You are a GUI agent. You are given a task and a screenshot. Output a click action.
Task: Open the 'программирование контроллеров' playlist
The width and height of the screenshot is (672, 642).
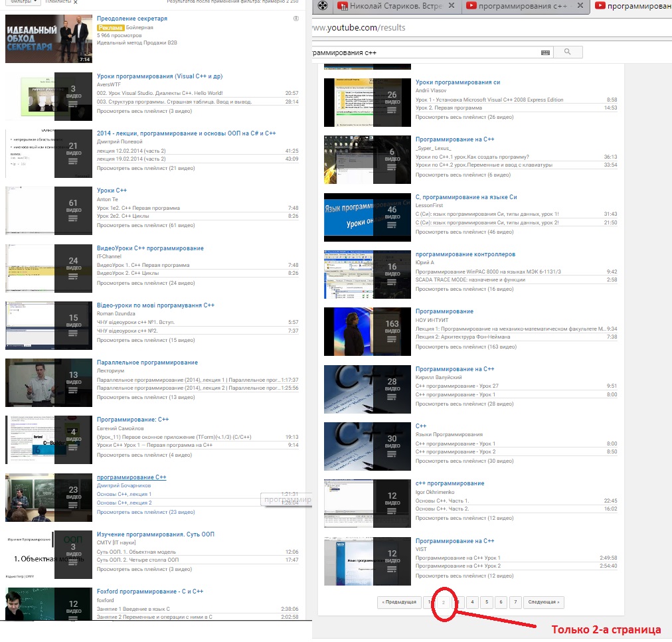click(465, 254)
